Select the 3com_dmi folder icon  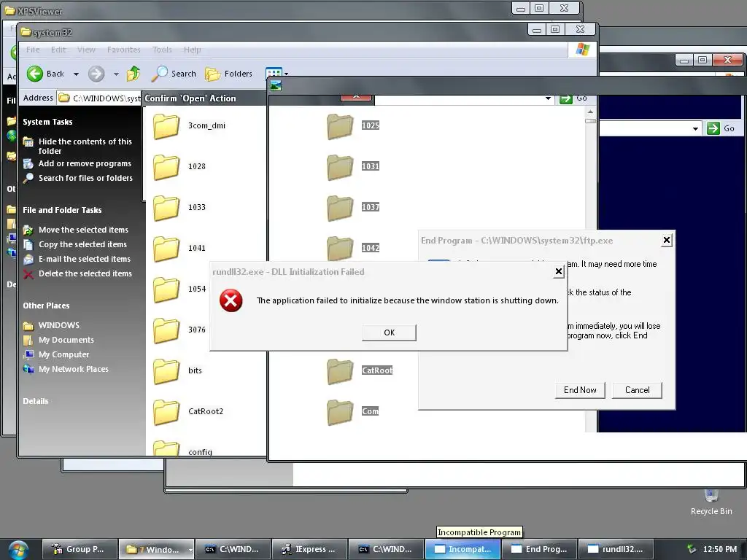tap(166, 126)
